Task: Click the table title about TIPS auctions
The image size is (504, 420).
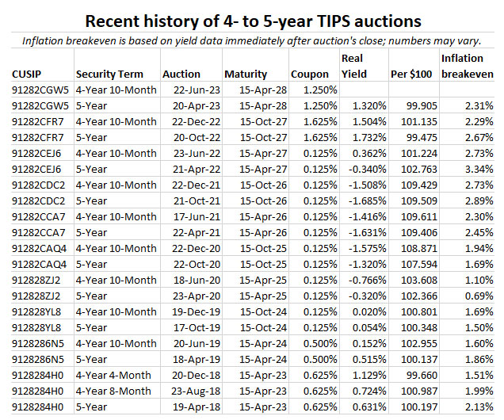Action: pos(253,20)
